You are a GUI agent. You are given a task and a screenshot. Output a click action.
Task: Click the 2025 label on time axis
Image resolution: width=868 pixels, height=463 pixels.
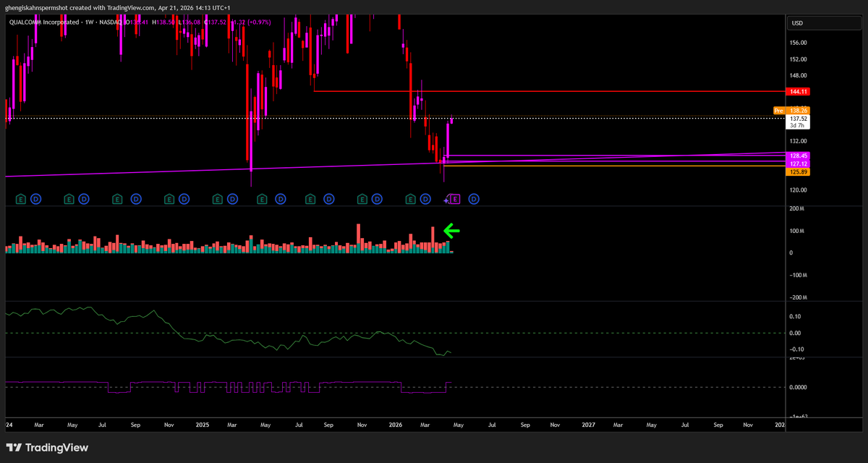tap(201, 427)
